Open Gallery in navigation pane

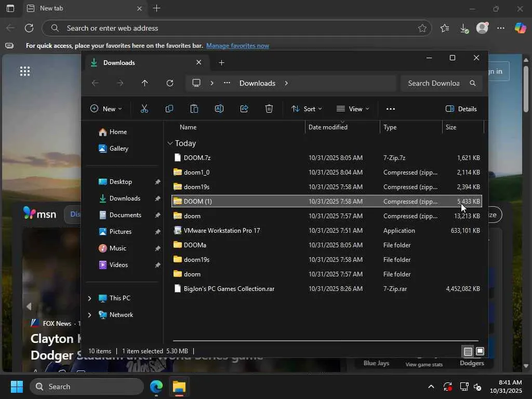click(118, 149)
